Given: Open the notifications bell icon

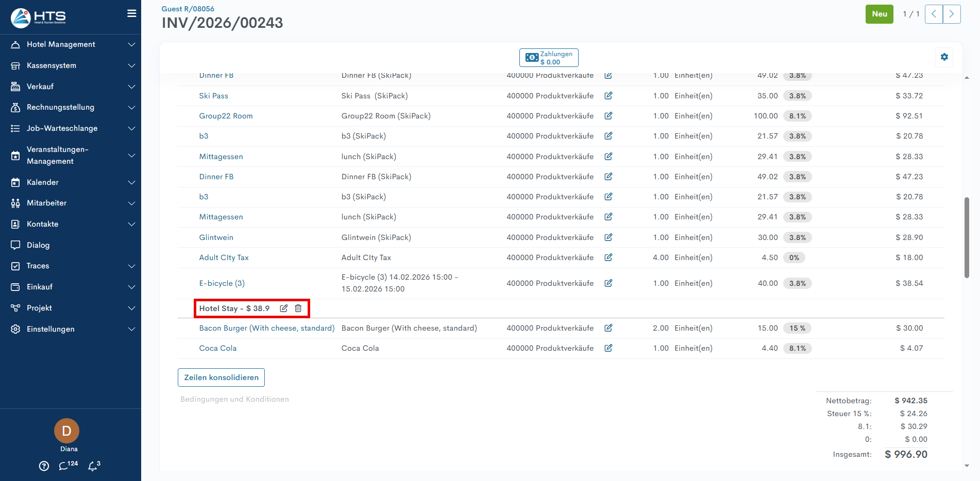Looking at the screenshot, I should (93, 466).
